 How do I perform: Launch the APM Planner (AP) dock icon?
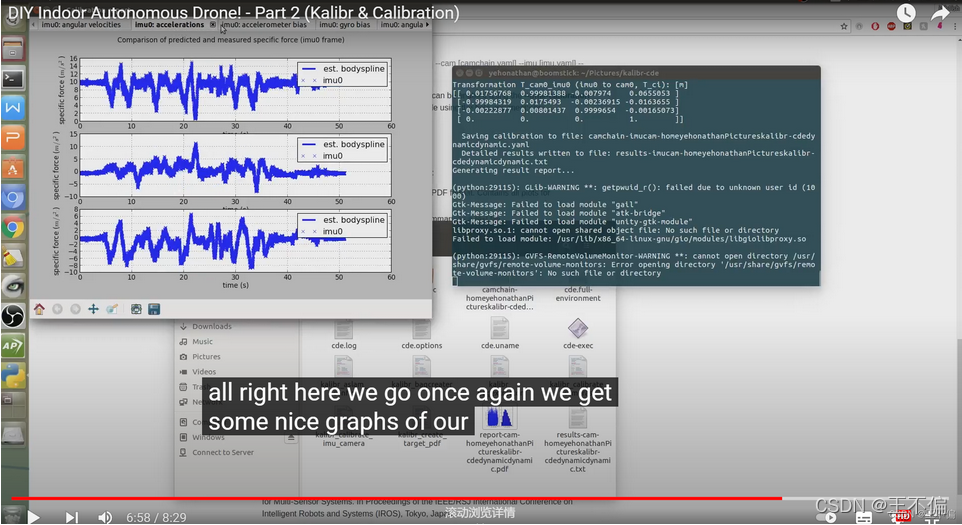13,346
